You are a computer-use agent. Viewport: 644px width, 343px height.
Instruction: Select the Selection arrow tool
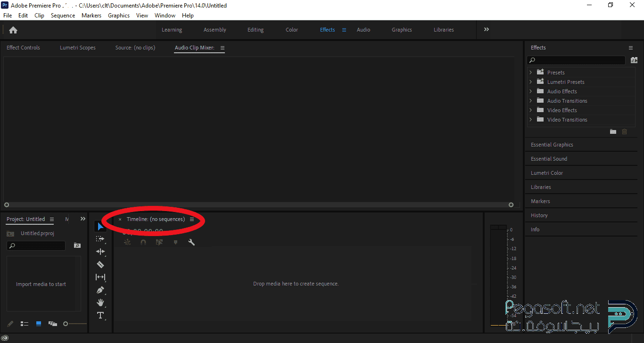click(100, 227)
